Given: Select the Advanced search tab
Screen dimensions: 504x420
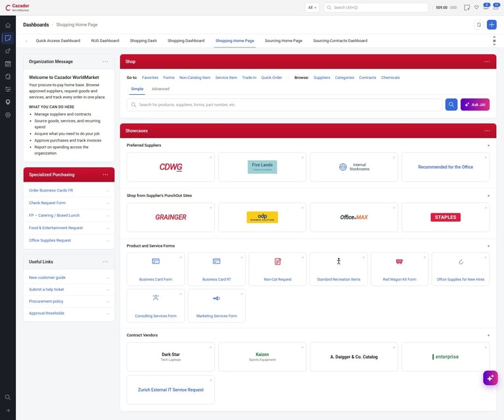Looking at the screenshot, I should pos(160,89).
